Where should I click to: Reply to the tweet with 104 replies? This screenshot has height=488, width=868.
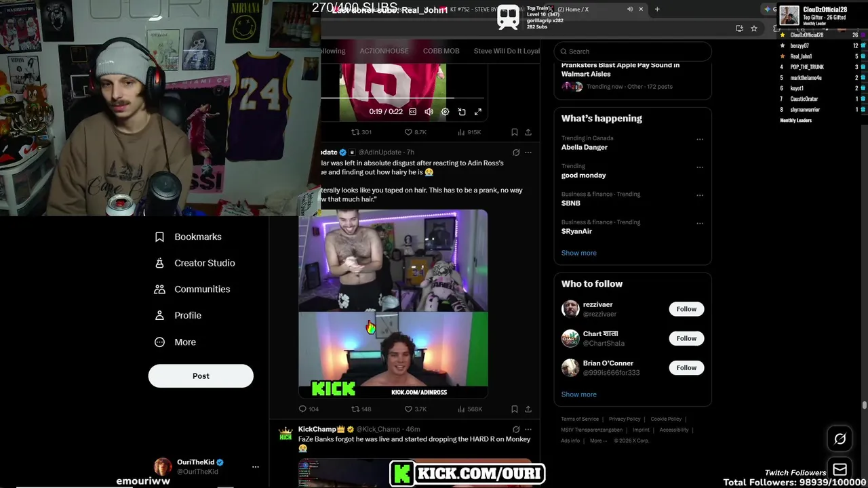point(309,409)
